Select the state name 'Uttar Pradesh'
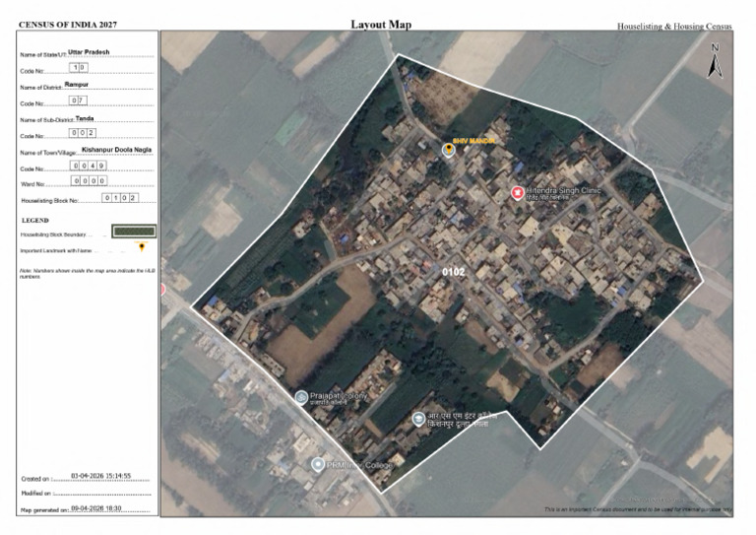Image resolution: width=756 pixels, height=535 pixels. 89,51
